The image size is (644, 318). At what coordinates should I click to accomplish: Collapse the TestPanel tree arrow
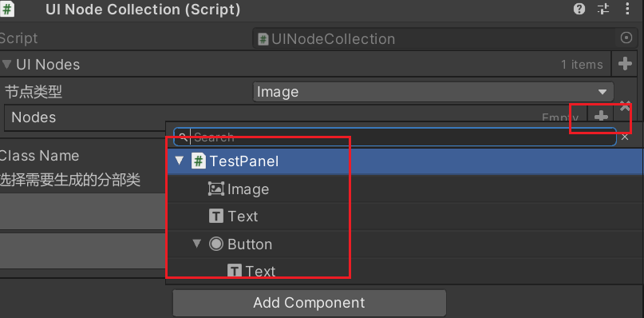point(180,161)
